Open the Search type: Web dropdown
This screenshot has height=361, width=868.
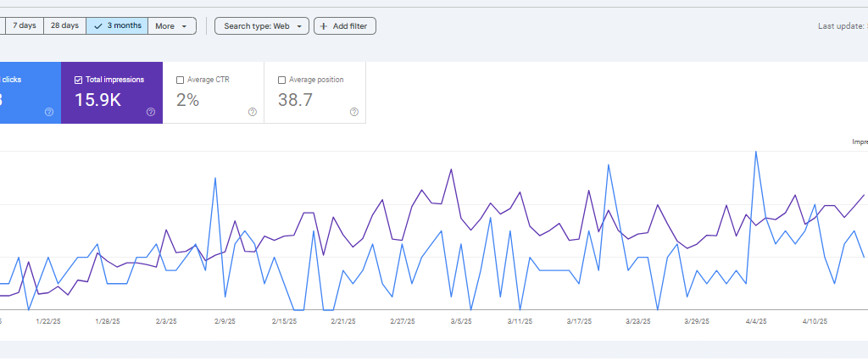262,26
